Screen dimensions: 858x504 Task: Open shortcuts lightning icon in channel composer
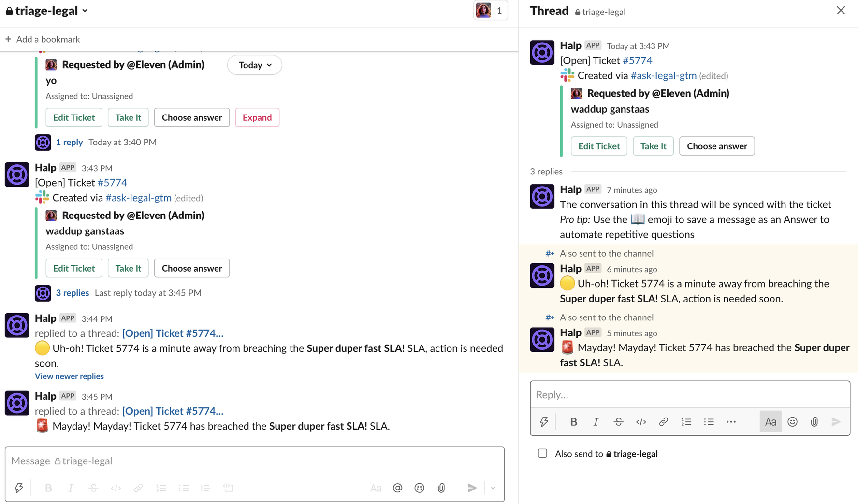(18, 488)
